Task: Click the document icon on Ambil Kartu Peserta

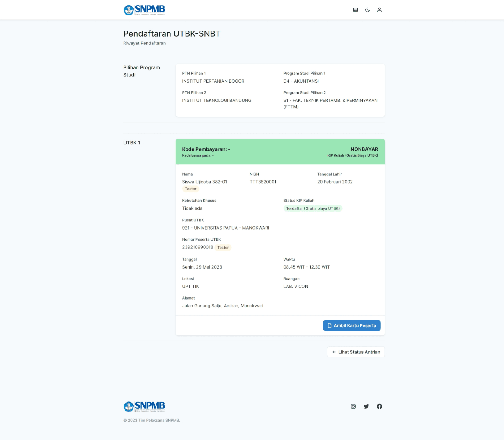Action: point(329,325)
